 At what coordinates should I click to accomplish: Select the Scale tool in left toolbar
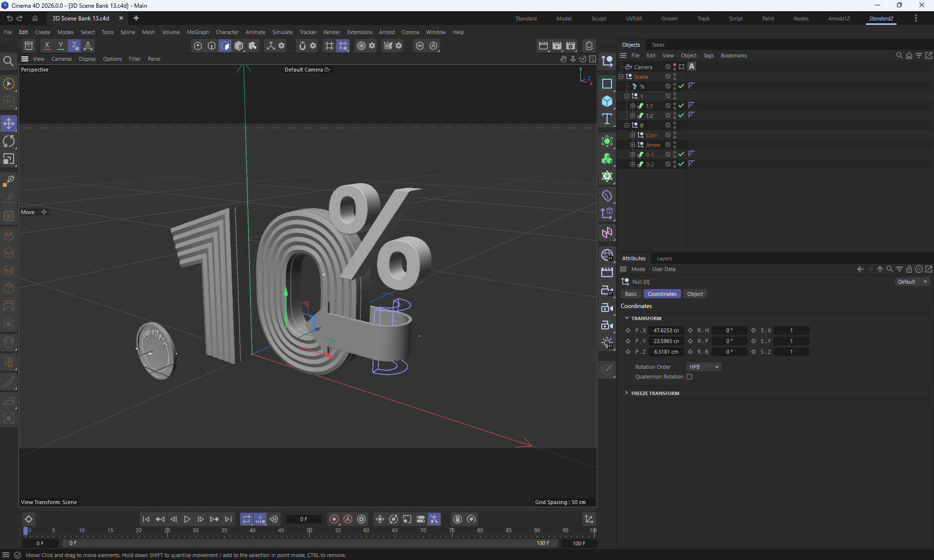[9, 159]
